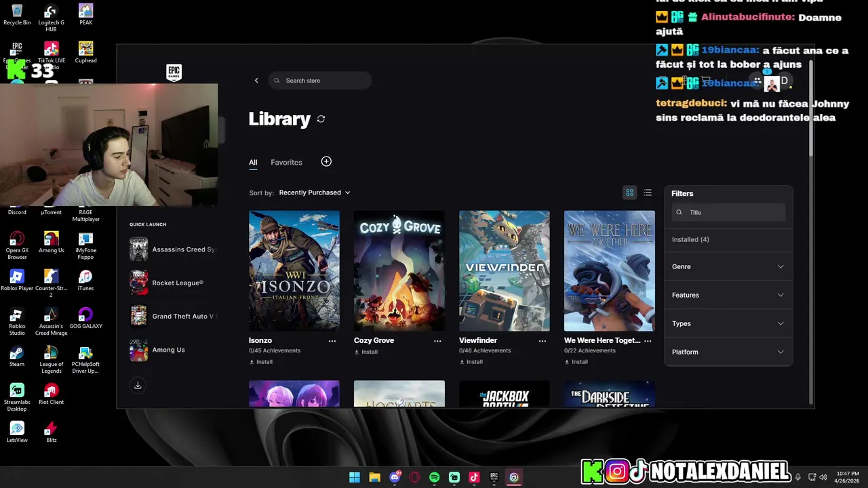Open Counter-Strike 2 desktop shortcut
Viewport: 868px width, 488px height.
(51, 283)
